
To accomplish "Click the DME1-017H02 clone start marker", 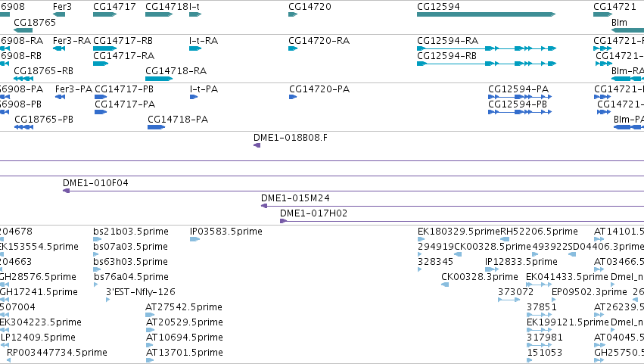I will [283, 221].
